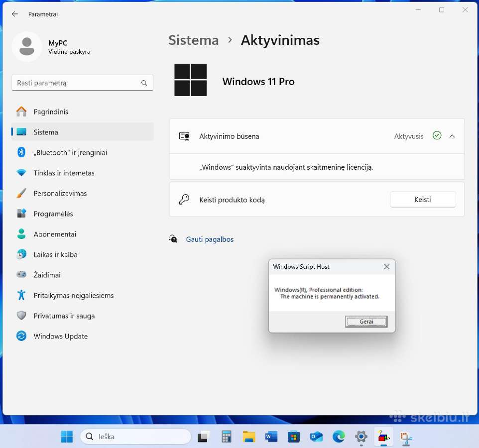This screenshot has height=448, width=479.
Task: Minimize the Parametrai window
Action: pyautogui.click(x=418, y=10)
